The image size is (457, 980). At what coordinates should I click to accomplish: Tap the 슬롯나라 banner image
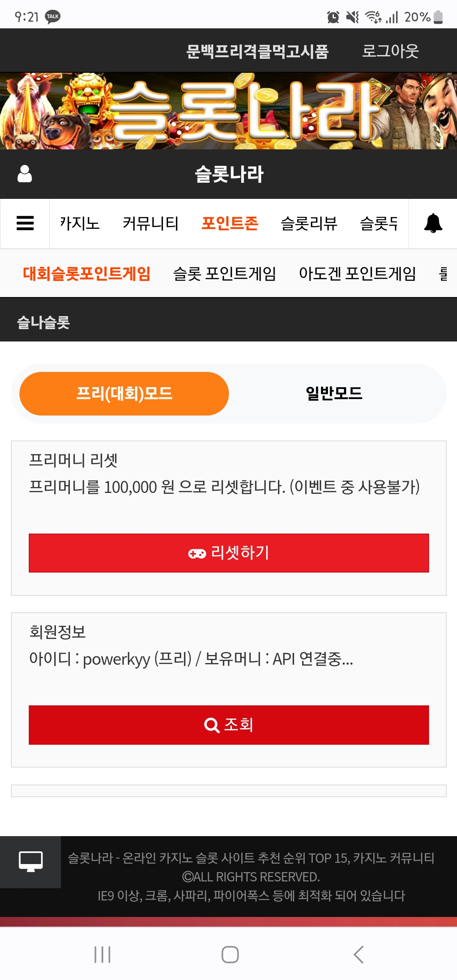tap(228, 111)
